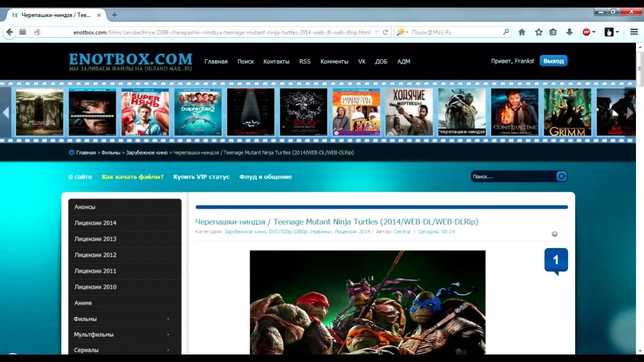
Task: Open АДМ in the top navigation
Action: click(404, 61)
